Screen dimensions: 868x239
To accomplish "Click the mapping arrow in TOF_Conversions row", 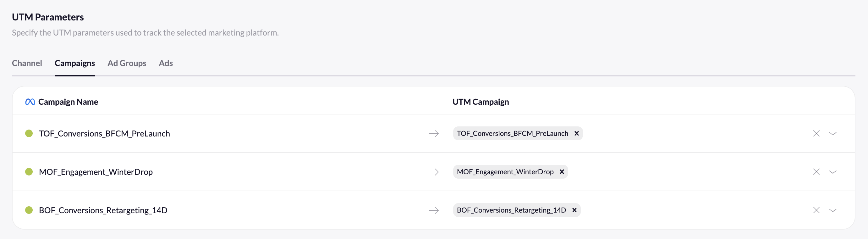I will point(433,134).
